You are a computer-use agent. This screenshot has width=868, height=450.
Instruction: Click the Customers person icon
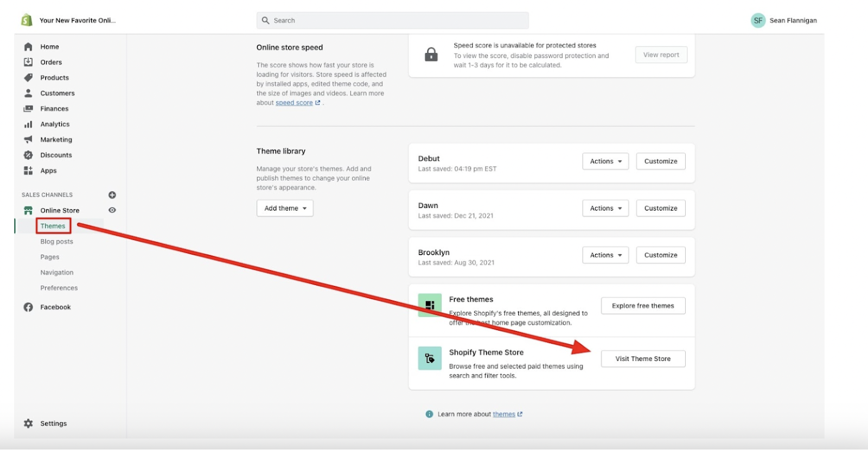coord(28,93)
